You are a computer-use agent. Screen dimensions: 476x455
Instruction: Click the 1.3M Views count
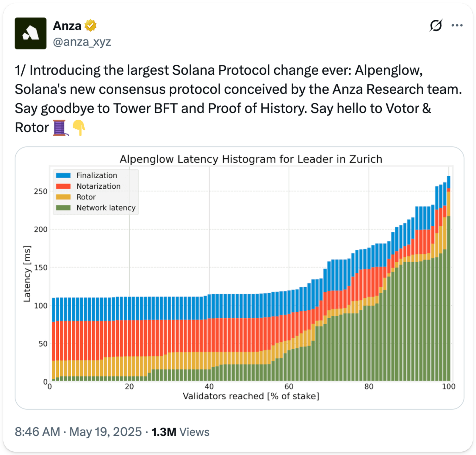(180, 432)
